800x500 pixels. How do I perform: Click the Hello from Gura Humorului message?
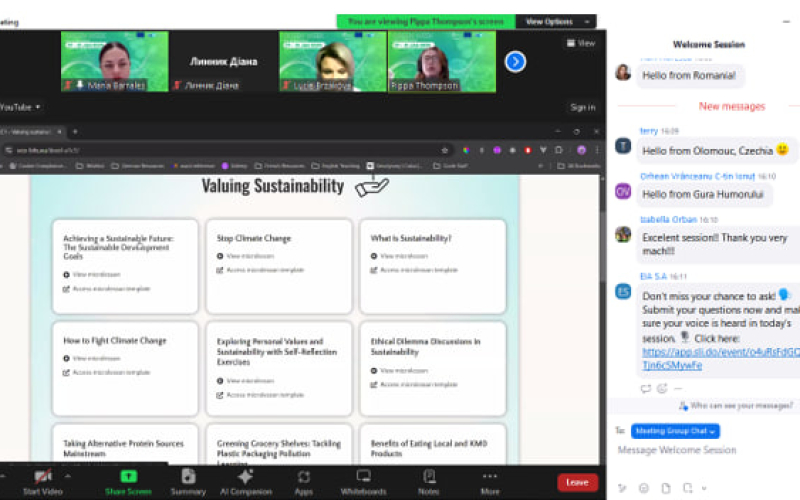[703, 194]
